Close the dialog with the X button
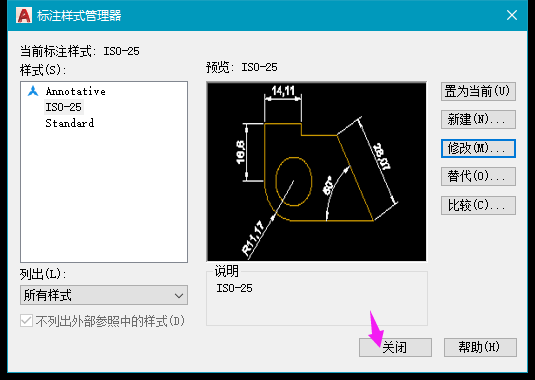This screenshot has height=380, width=535. pyautogui.click(x=512, y=15)
